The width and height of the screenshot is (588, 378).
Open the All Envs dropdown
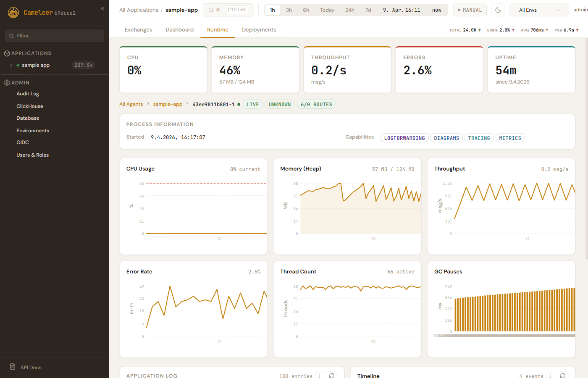tap(538, 10)
